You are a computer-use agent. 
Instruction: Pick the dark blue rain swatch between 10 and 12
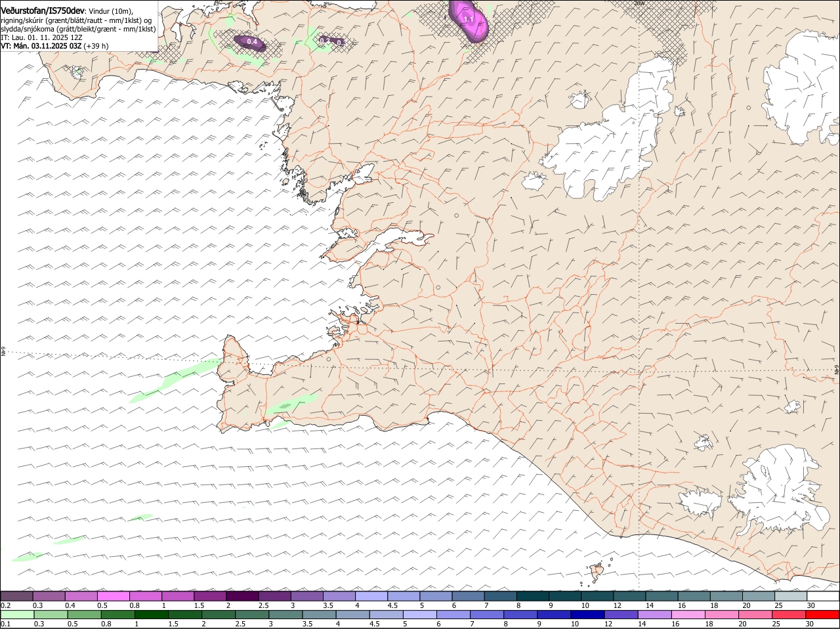coord(588,615)
